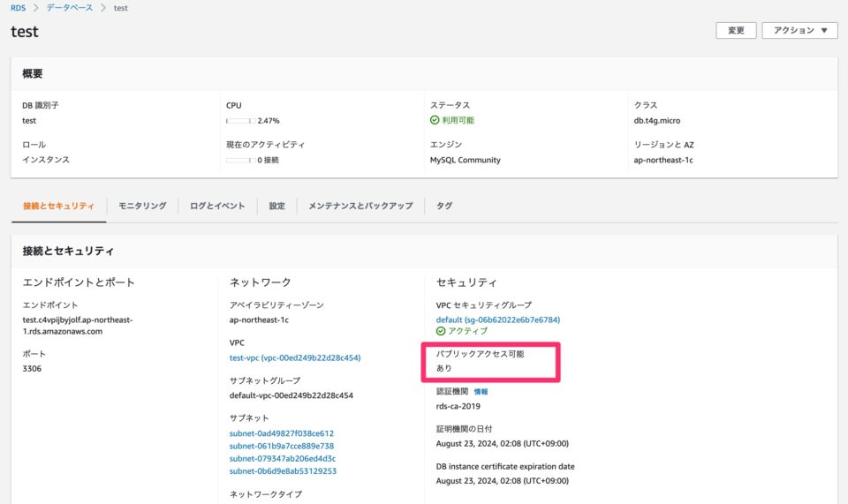
Task: Open the default security group link
Action: [x=498, y=320]
